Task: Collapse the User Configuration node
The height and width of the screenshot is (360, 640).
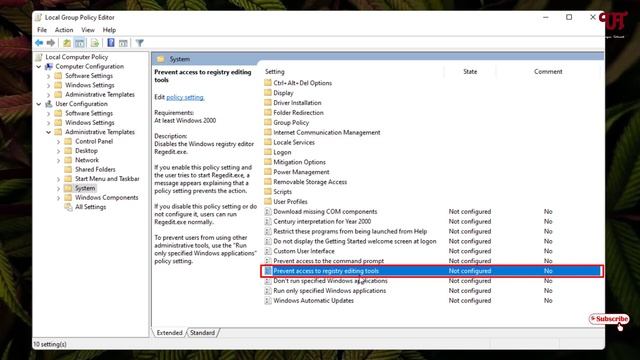Action: click(x=39, y=104)
